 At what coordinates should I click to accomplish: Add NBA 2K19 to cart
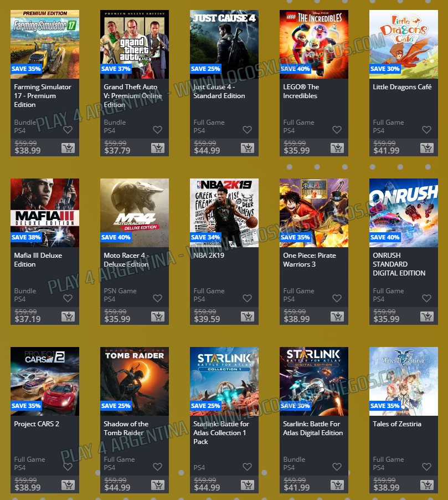248,317
